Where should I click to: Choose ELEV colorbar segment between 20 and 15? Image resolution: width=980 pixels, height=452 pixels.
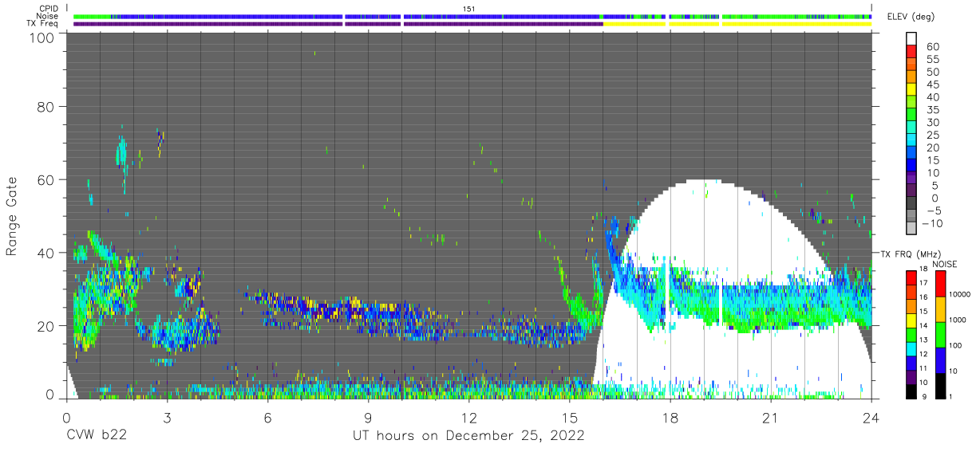[911, 152]
